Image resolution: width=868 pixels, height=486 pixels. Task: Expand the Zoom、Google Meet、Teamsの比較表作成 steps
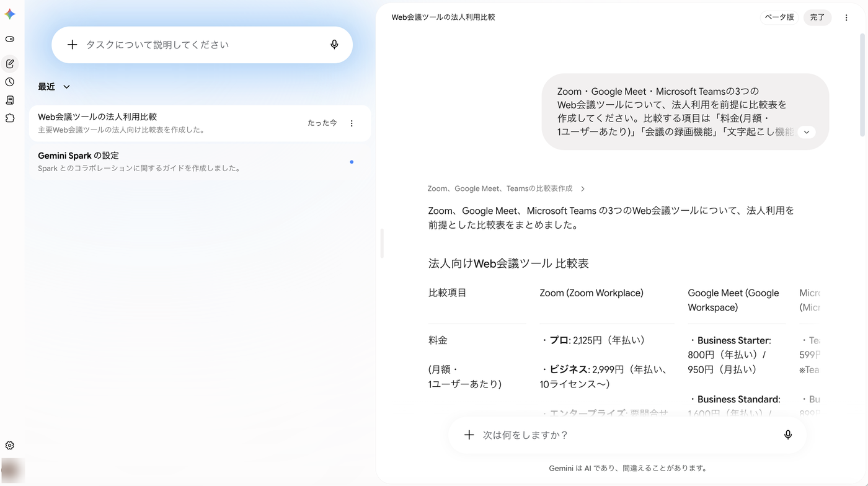507,188
